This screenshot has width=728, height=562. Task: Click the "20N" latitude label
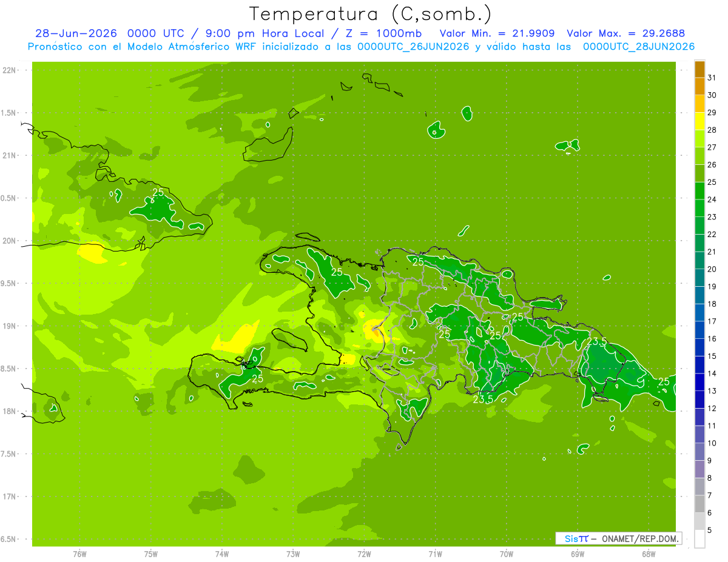coord(10,241)
